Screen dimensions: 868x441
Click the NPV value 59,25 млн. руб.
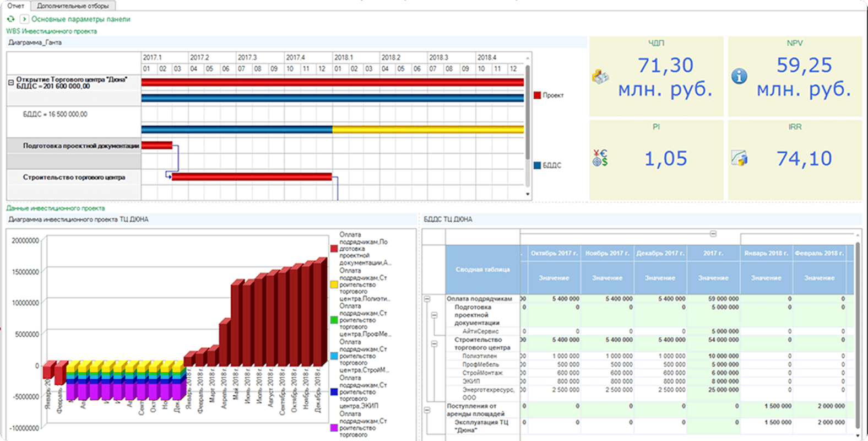(804, 77)
